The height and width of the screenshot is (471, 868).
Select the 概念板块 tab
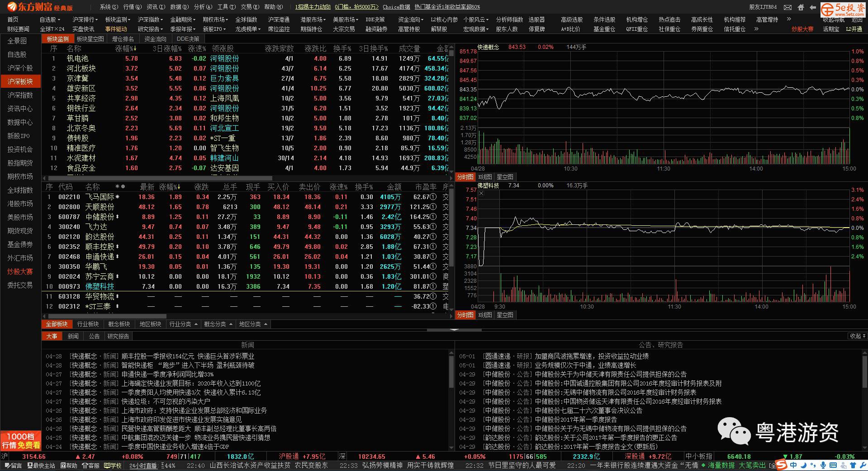[x=119, y=324]
